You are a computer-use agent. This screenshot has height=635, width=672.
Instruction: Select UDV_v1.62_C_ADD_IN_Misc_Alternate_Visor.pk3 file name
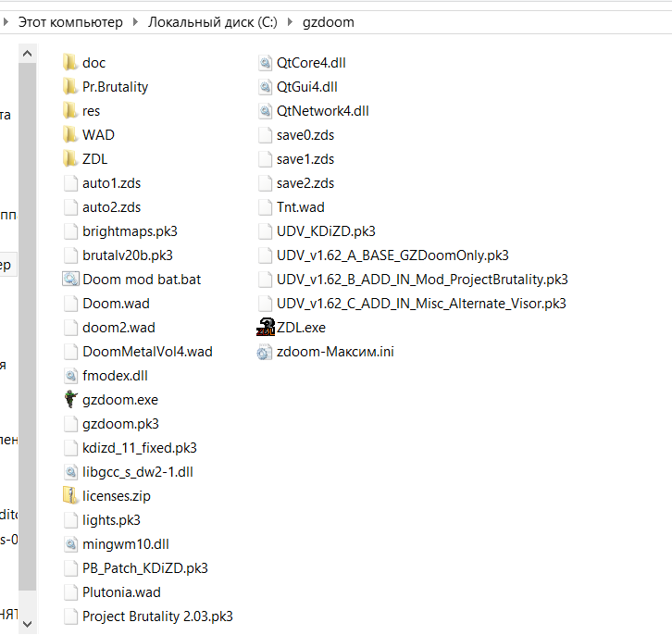click(421, 304)
